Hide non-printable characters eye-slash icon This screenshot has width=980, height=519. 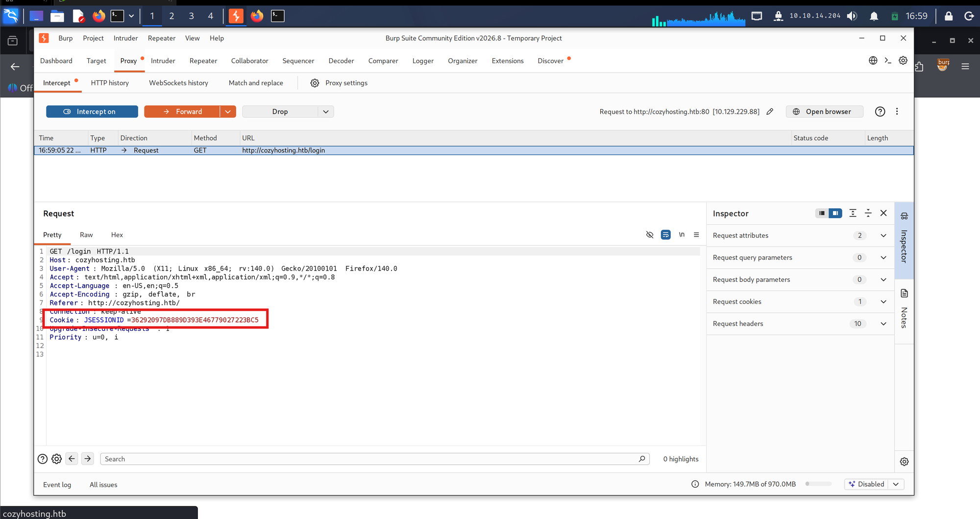pyautogui.click(x=650, y=235)
